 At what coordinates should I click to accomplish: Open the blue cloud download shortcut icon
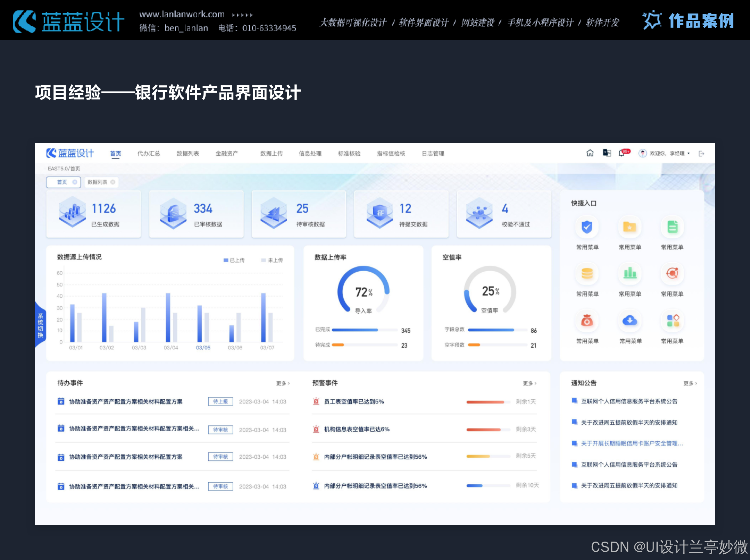629,320
